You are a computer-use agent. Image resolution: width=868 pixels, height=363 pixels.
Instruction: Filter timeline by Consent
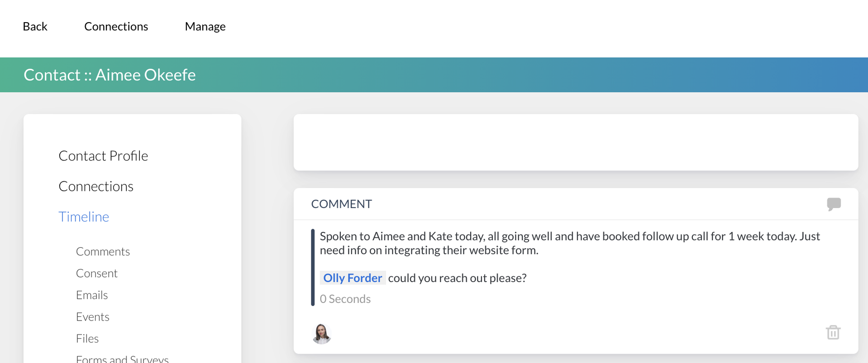click(x=97, y=273)
